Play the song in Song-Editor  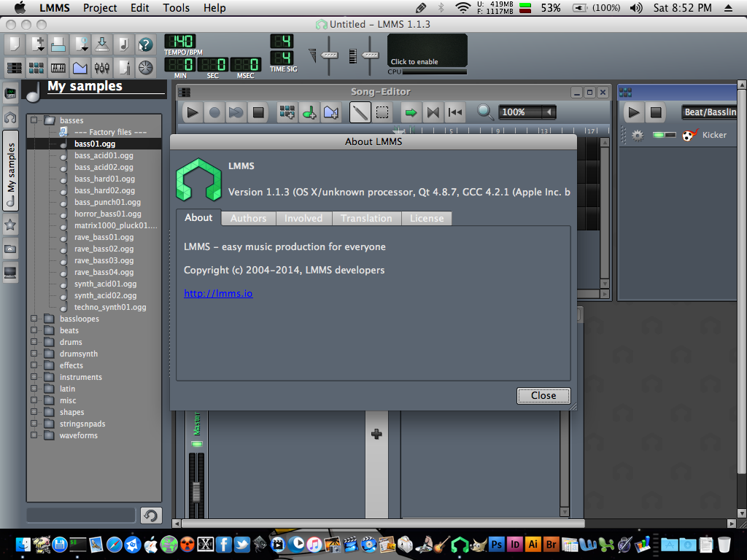click(193, 112)
